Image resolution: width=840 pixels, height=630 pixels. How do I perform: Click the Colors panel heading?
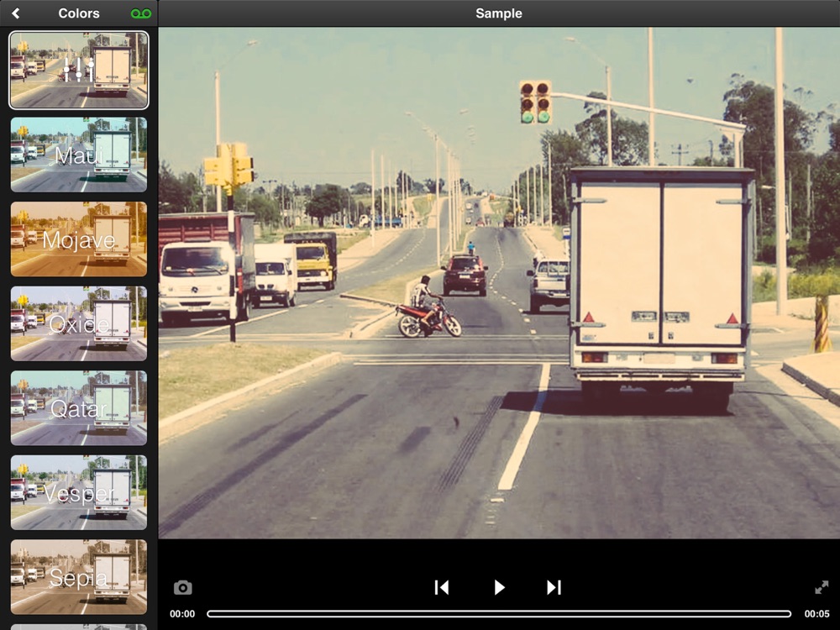click(79, 13)
